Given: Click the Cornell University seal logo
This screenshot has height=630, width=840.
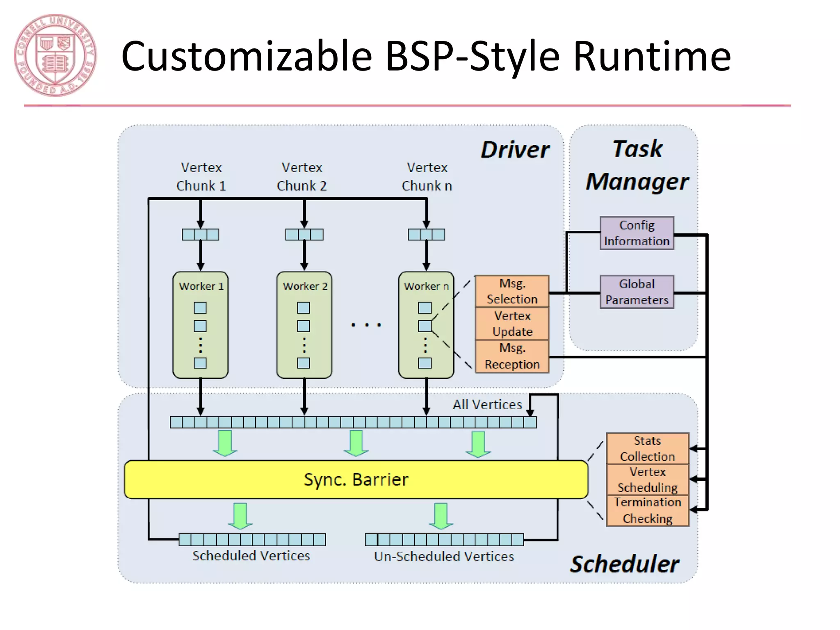Looking at the screenshot, I should tap(55, 55).
